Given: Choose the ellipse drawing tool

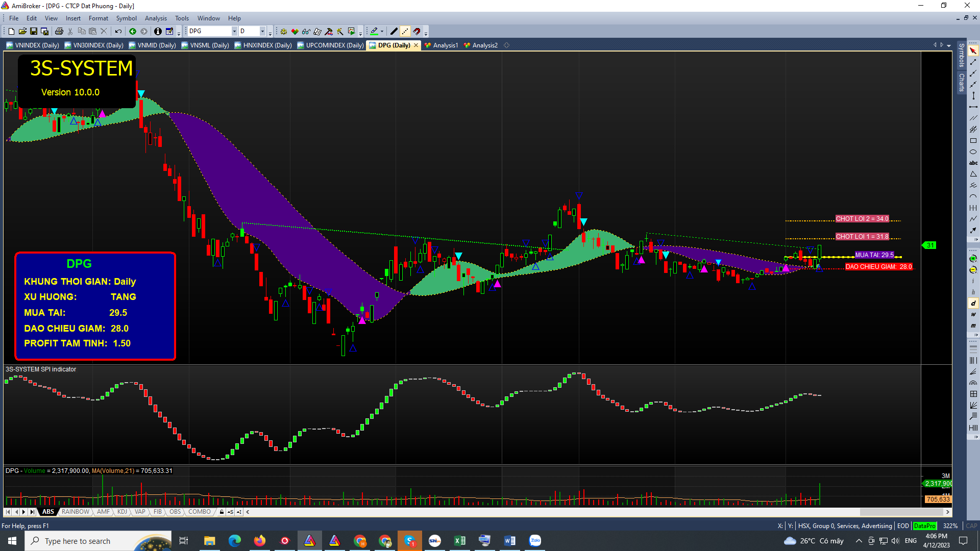Looking at the screenshot, I should [x=973, y=152].
